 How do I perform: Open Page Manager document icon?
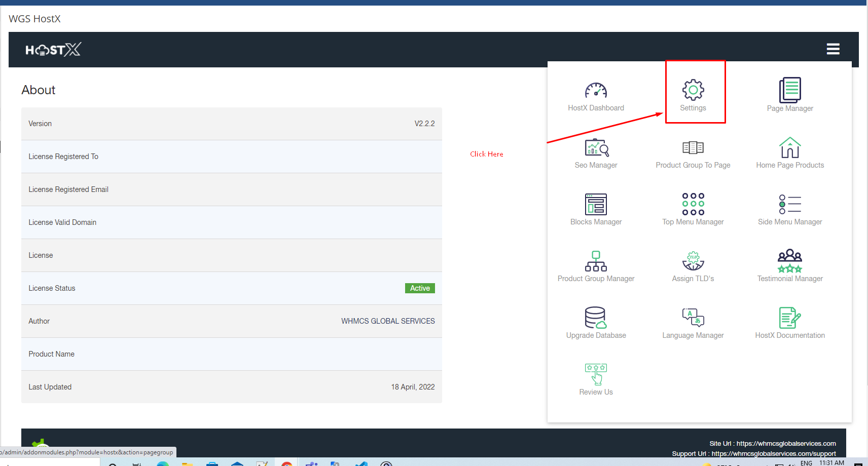click(x=789, y=90)
